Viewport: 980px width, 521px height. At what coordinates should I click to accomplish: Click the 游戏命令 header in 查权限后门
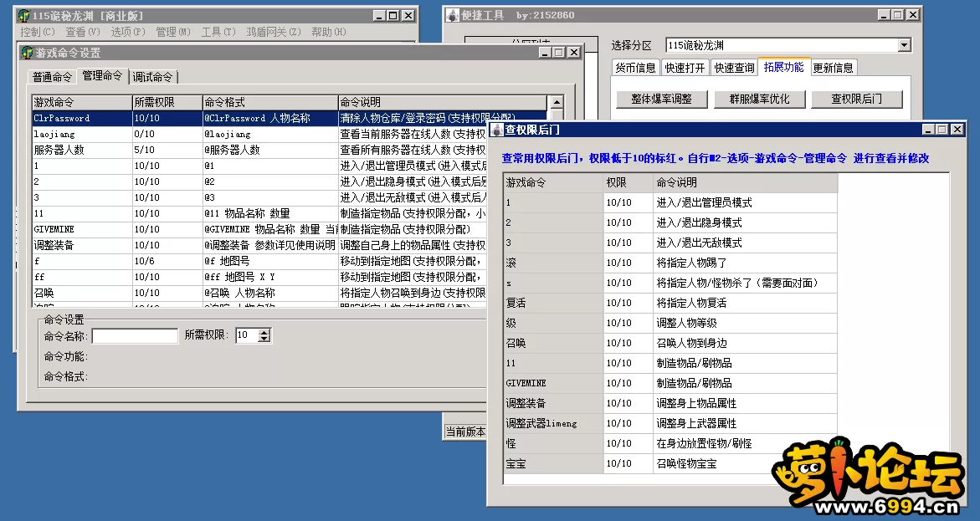[553, 182]
